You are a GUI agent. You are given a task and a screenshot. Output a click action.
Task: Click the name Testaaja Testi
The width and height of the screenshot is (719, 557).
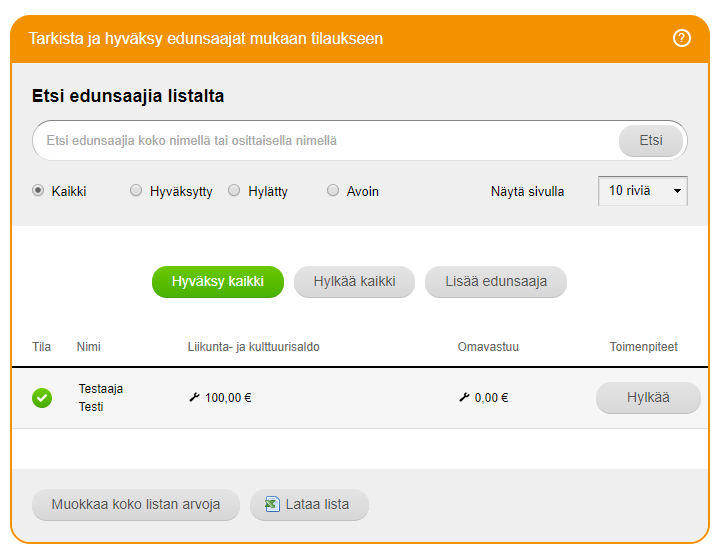(101, 397)
